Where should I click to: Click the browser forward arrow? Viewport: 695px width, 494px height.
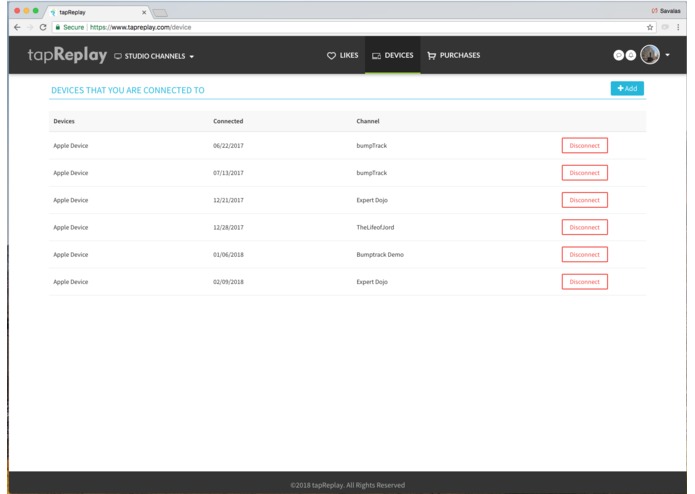(30, 27)
